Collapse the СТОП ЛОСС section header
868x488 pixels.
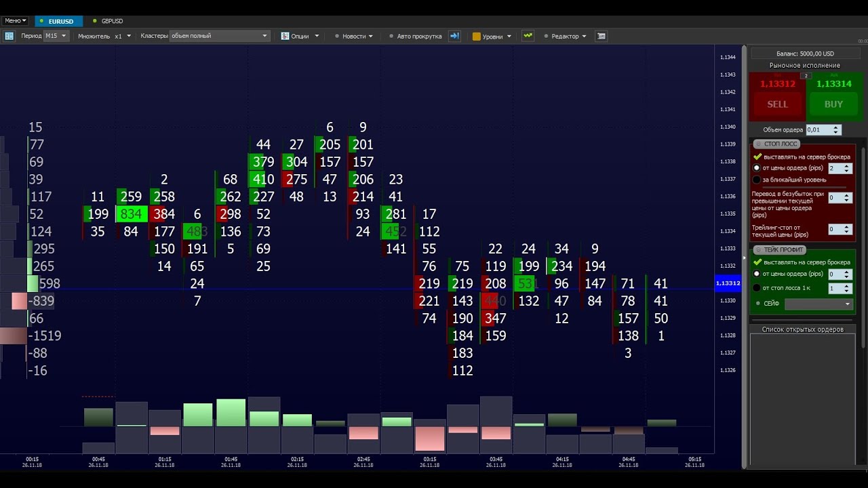777,144
